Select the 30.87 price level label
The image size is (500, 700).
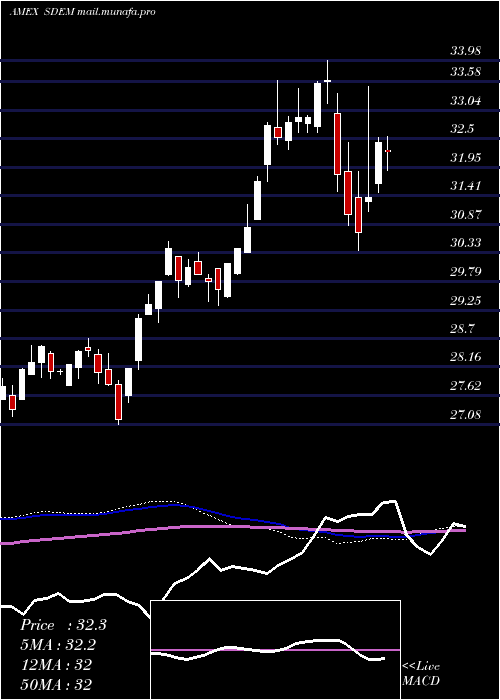[x=466, y=215]
